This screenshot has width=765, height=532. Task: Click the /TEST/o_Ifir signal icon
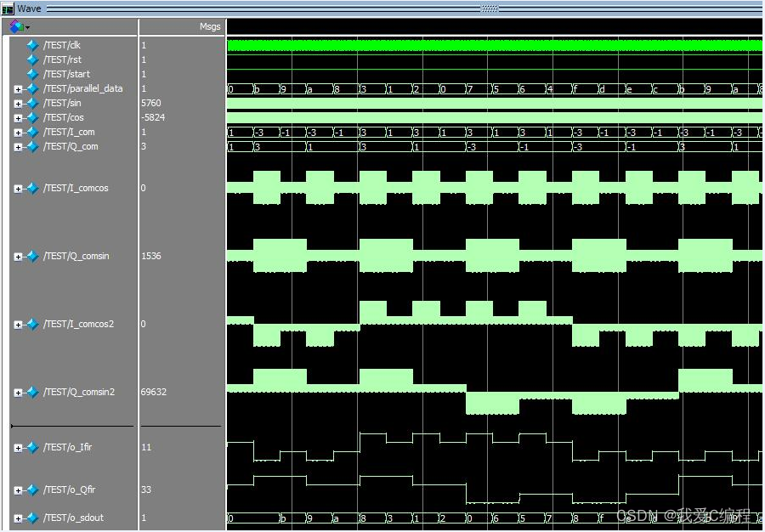click(32, 447)
